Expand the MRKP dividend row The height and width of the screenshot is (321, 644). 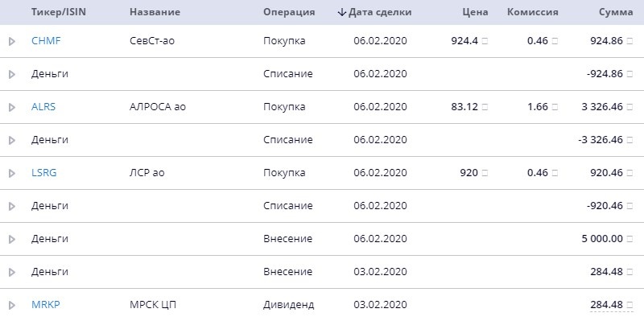point(12,305)
